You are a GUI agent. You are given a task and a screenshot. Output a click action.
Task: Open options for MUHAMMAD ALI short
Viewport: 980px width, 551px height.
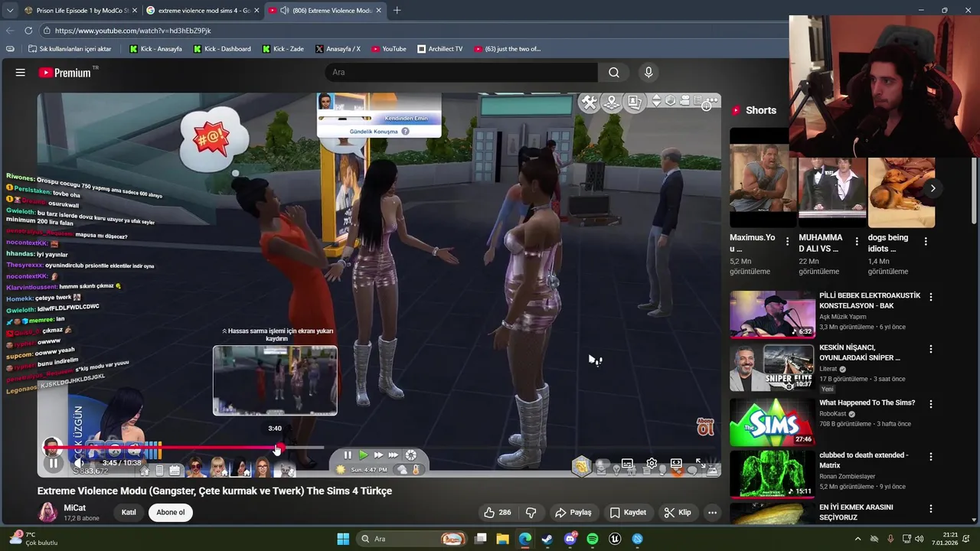coord(857,242)
